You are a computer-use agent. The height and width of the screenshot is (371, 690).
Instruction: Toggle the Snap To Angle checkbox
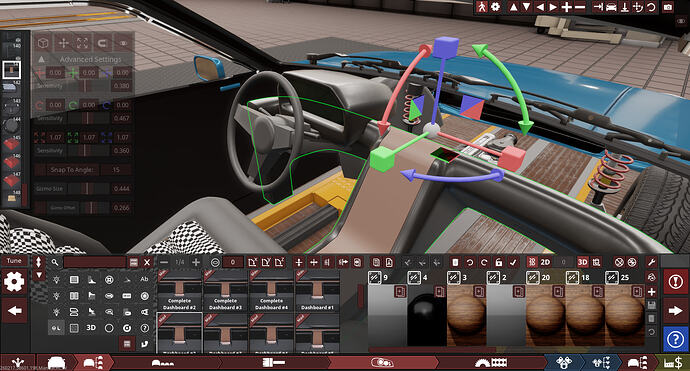40,169
